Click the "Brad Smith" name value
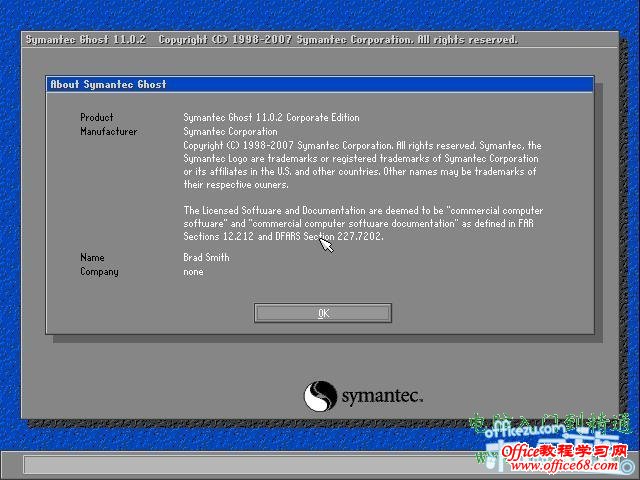 207,258
